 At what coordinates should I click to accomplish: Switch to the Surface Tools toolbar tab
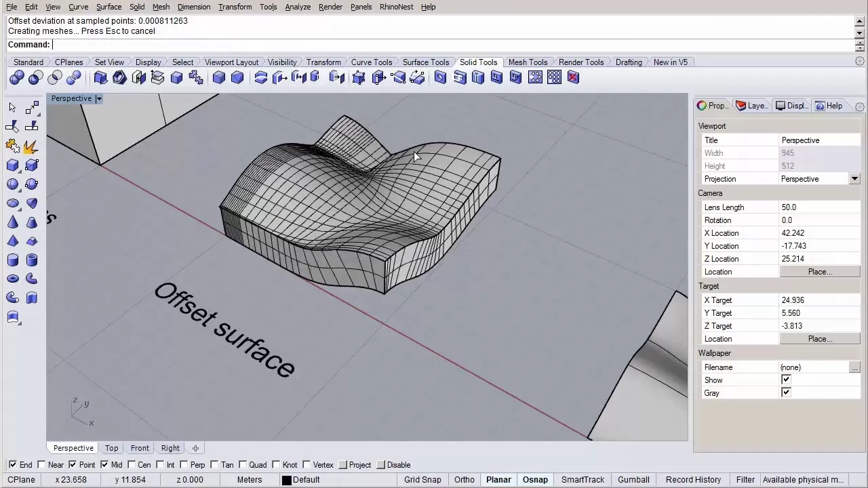pos(425,62)
